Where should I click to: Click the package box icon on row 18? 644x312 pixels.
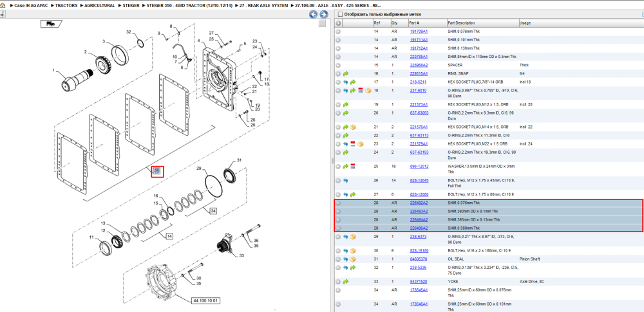(368, 91)
